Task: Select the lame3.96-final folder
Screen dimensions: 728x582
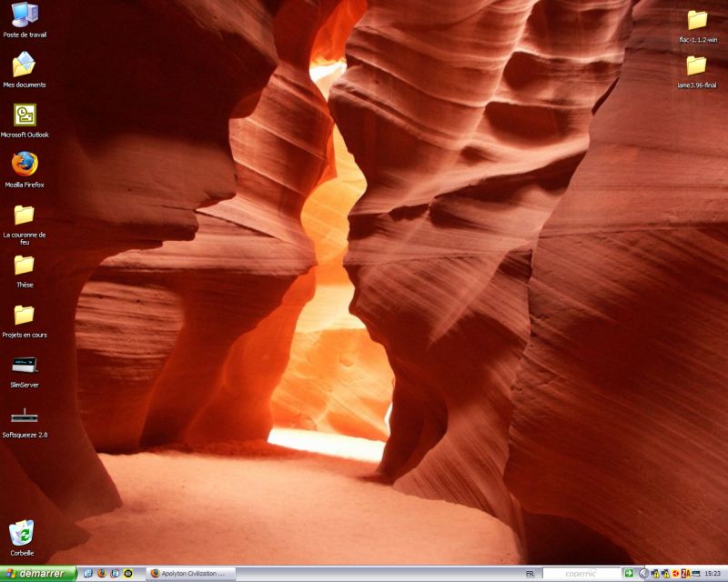Action: coord(697,65)
